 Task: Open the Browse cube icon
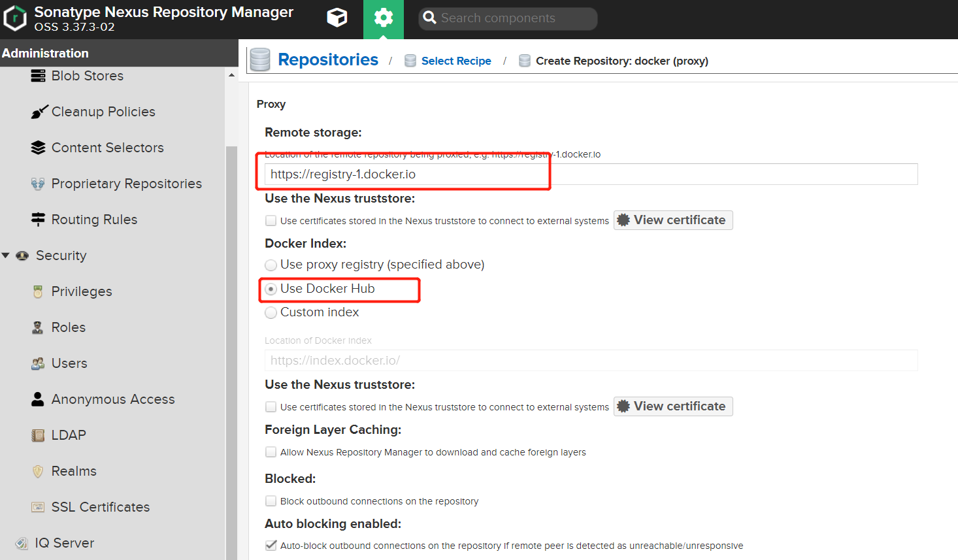point(337,18)
